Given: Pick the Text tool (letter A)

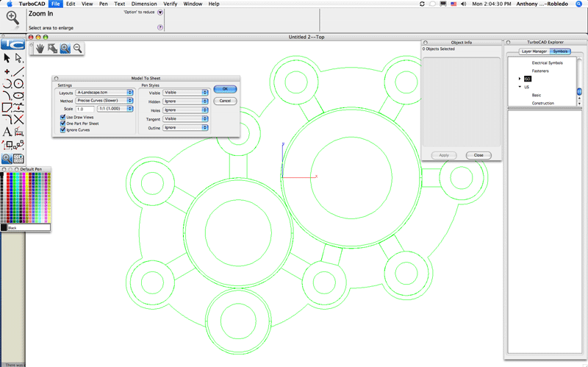Looking at the screenshot, I should [x=7, y=132].
